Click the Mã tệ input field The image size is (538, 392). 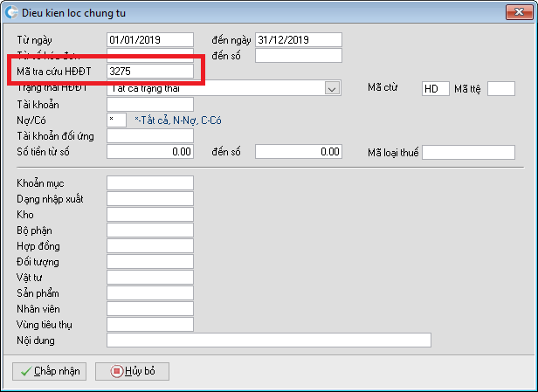coord(501,88)
